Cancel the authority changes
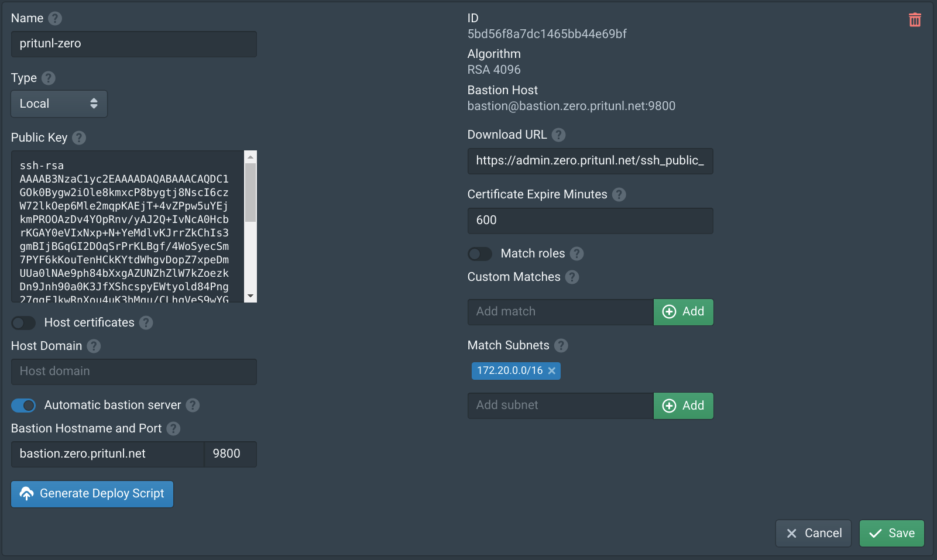937x560 pixels. (x=814, y=533)
